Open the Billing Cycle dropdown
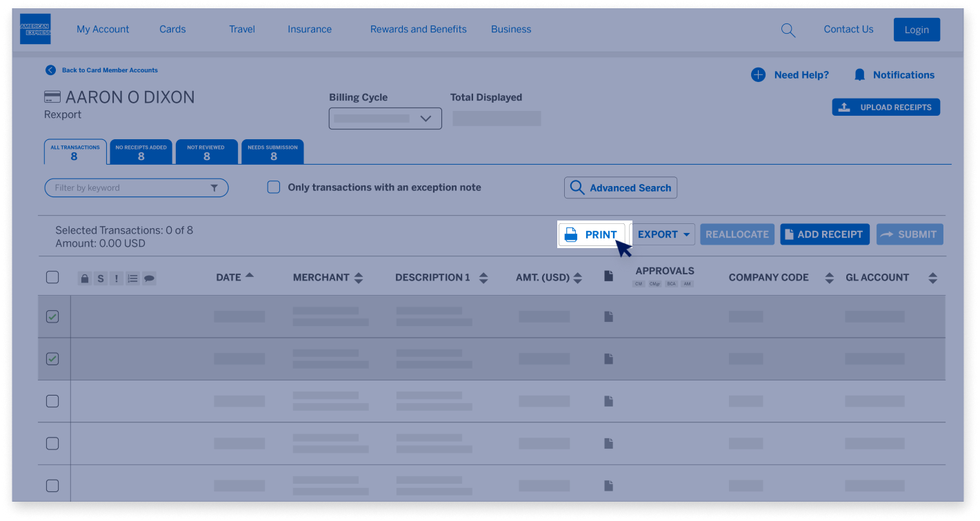 click(x=384, y=118)
